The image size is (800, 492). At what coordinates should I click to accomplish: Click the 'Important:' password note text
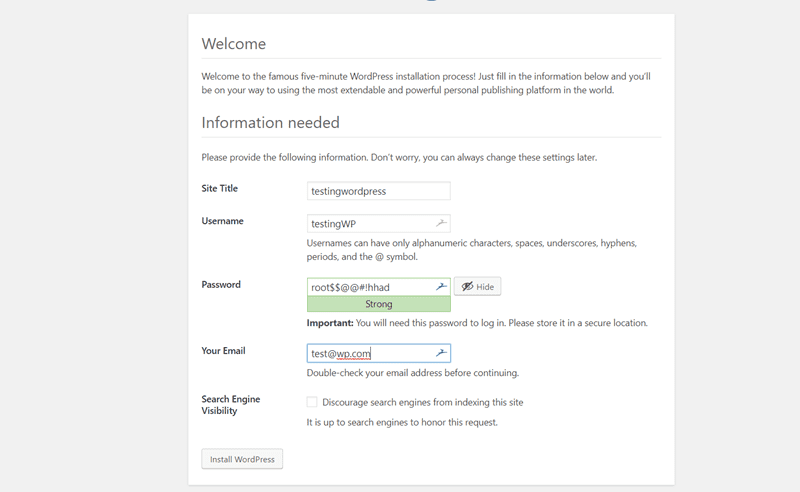pyautogui.click(x=477, y=323)
